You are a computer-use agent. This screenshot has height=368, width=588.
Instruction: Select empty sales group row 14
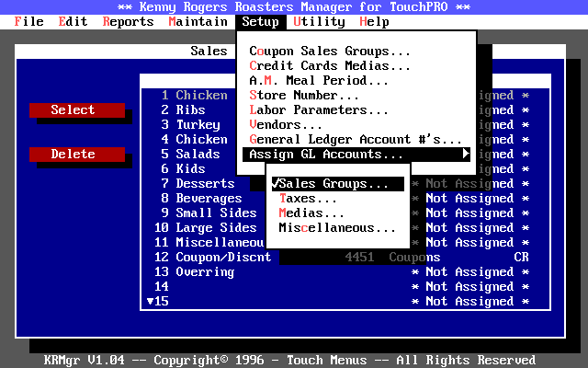coord(345,286)
